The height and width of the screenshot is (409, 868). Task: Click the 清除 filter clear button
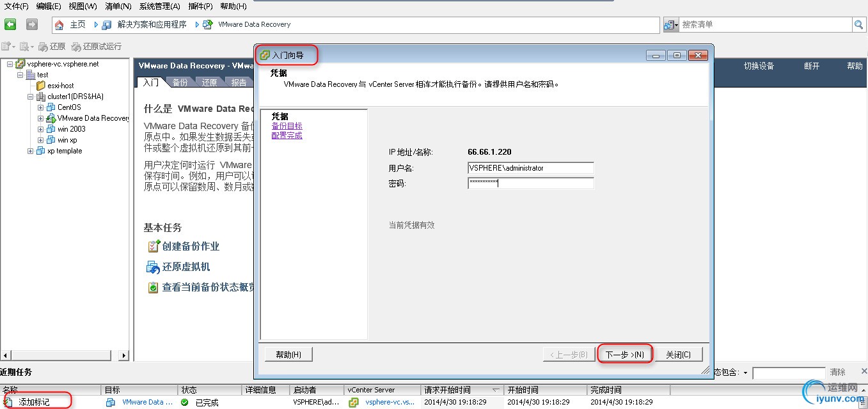[837, 372]
